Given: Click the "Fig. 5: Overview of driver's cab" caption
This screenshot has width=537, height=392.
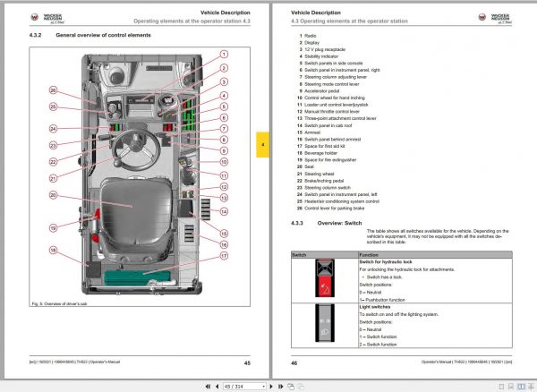Looking at the screenshot, I should (59, 303).
